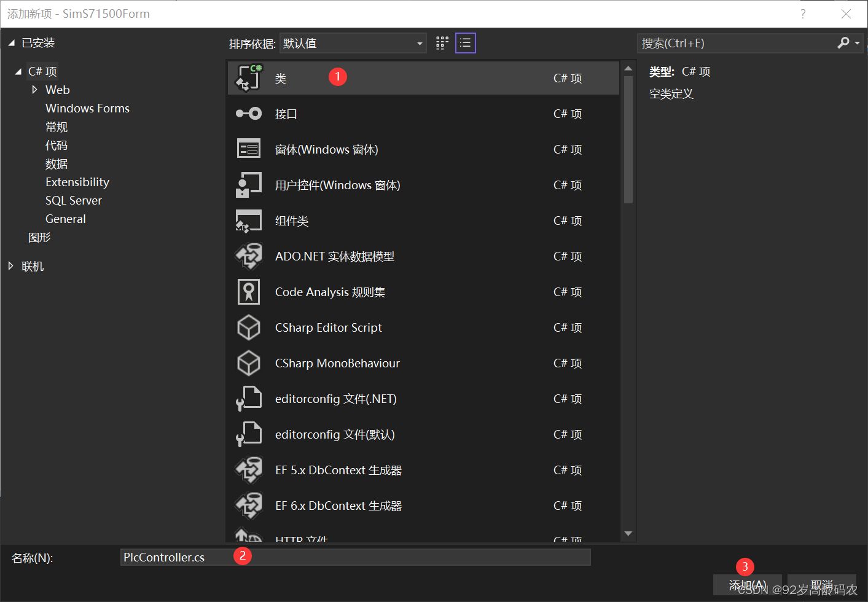This screenshot has width=868, height=602.
Task: Select the 类 (Class) template icon
Action: (x=249, y=77)
